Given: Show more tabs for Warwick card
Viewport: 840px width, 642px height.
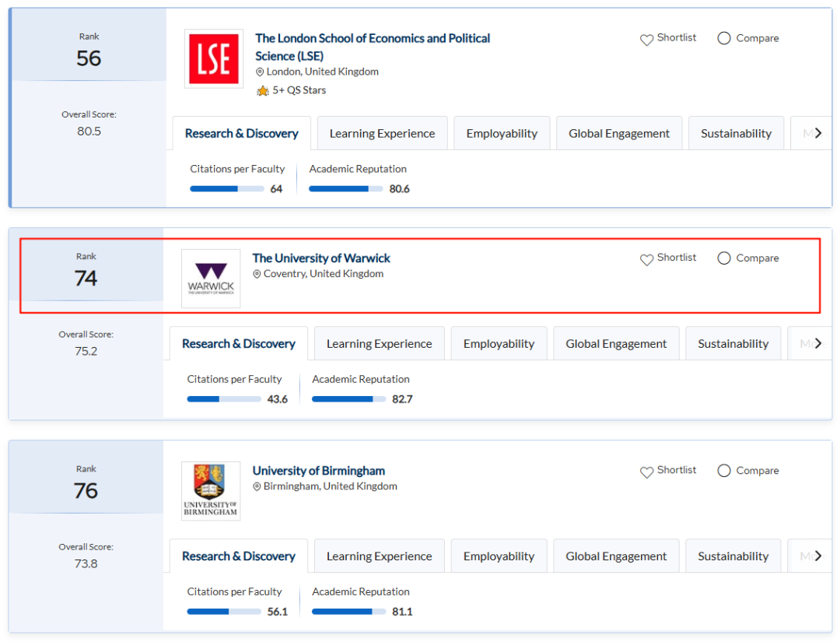Looking at the screenshot, I should (x=817, y=343).
